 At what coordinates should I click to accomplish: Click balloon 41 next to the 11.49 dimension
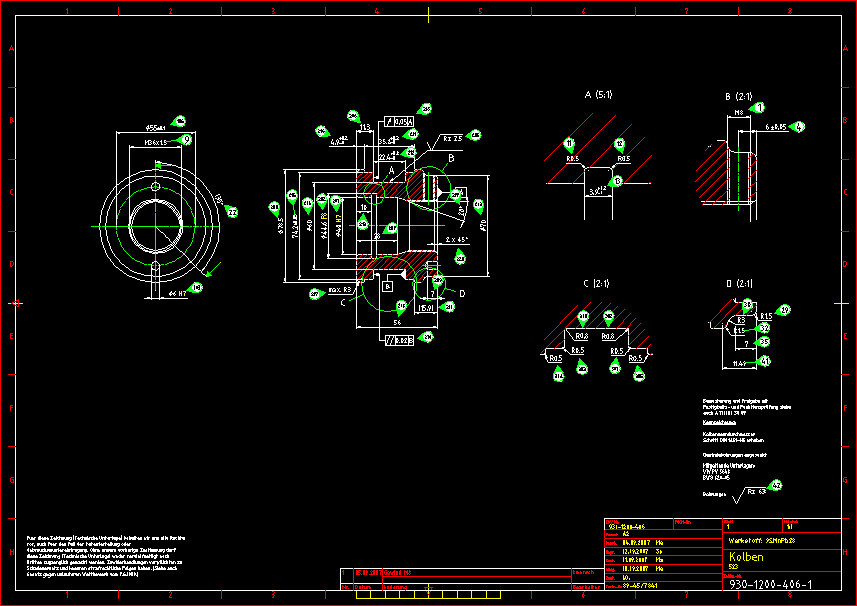coord(766,361)
